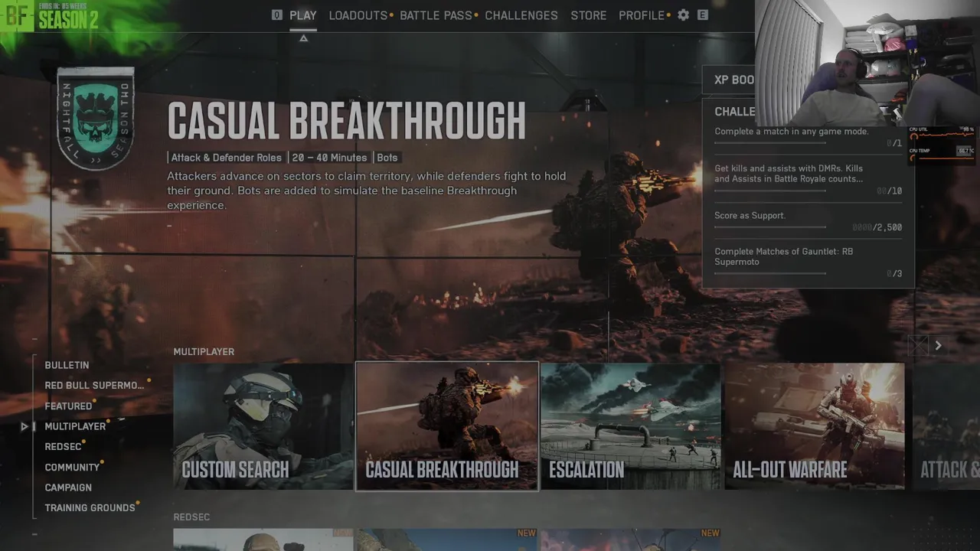Jump to REDSEC in side menu

[63, 447]
